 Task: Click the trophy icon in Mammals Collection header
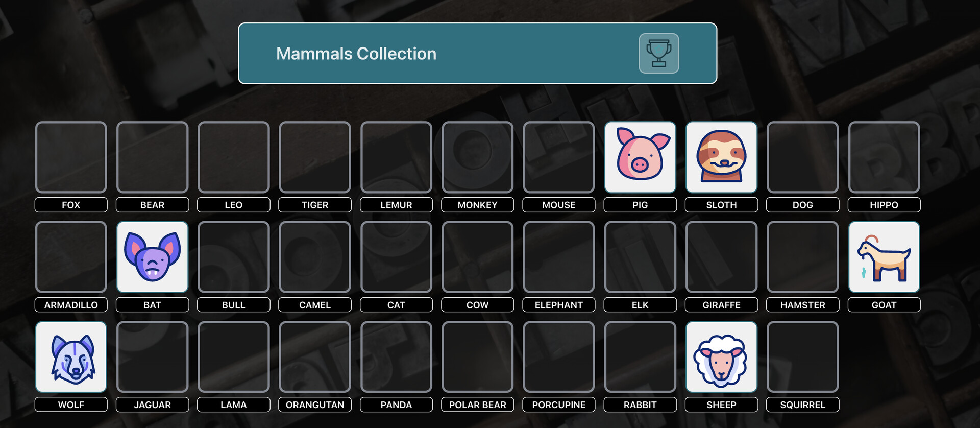click(x=658, y=53)
